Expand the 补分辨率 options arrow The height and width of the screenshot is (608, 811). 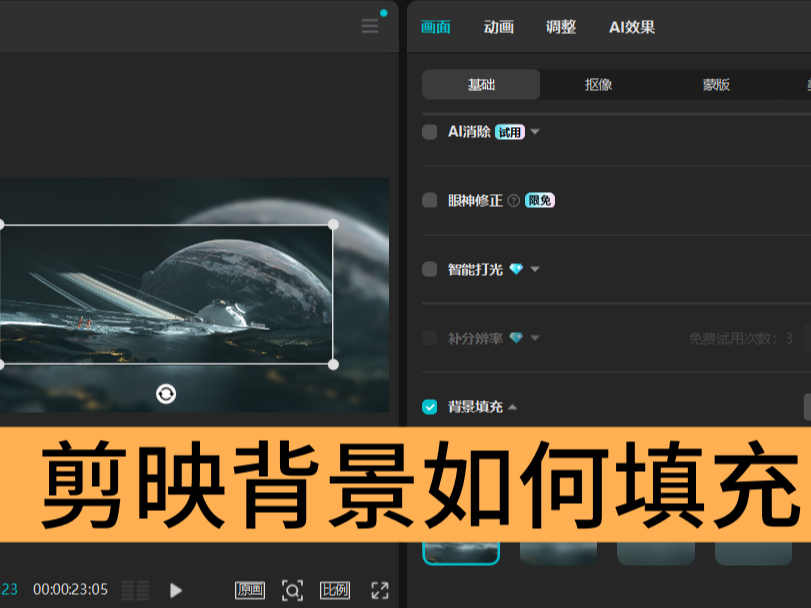coord(535,338)
